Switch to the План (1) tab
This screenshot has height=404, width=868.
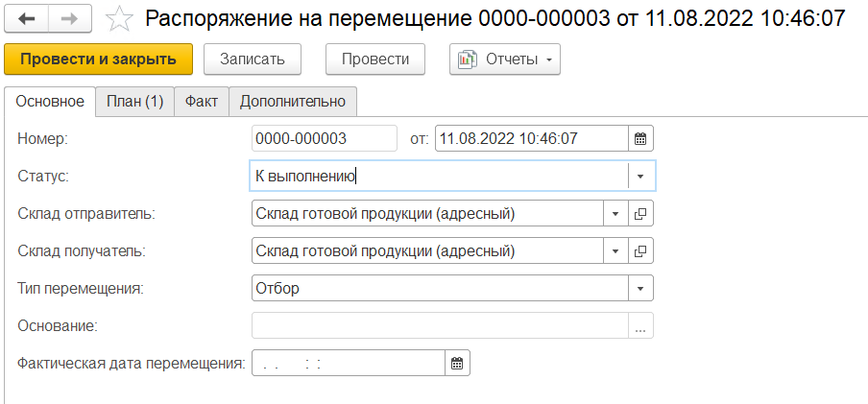click(x=134, y=101)
